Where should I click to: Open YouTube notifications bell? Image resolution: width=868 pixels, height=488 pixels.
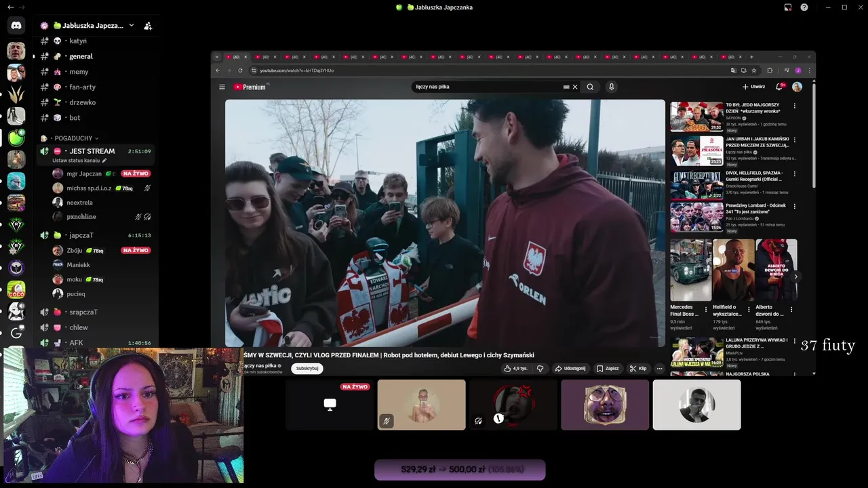coord(779,87)
